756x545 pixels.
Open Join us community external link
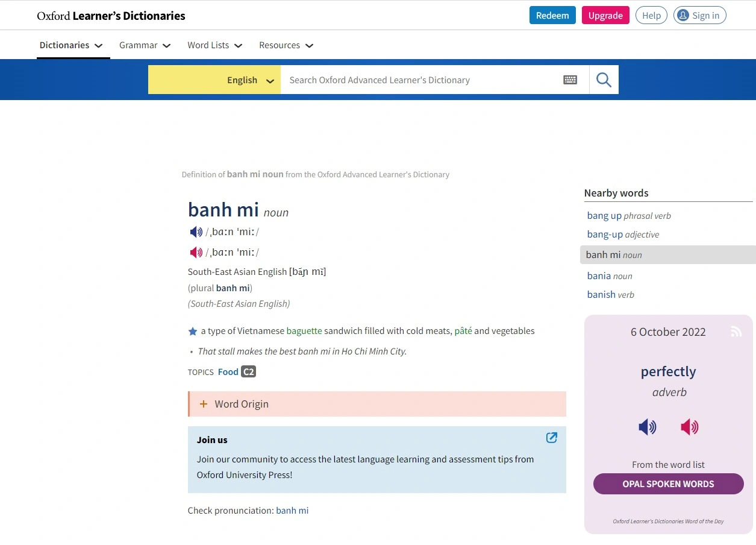551,438
